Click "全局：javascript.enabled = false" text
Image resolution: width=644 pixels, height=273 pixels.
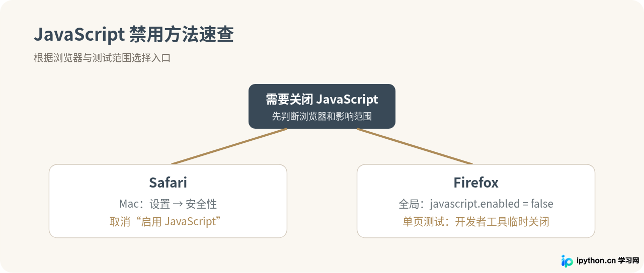point(476,204)
